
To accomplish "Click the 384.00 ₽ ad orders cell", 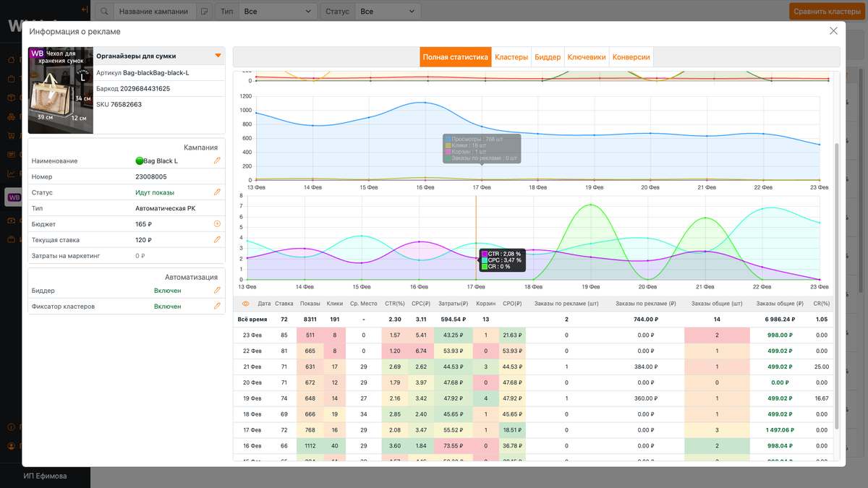I will pos(644,367).
